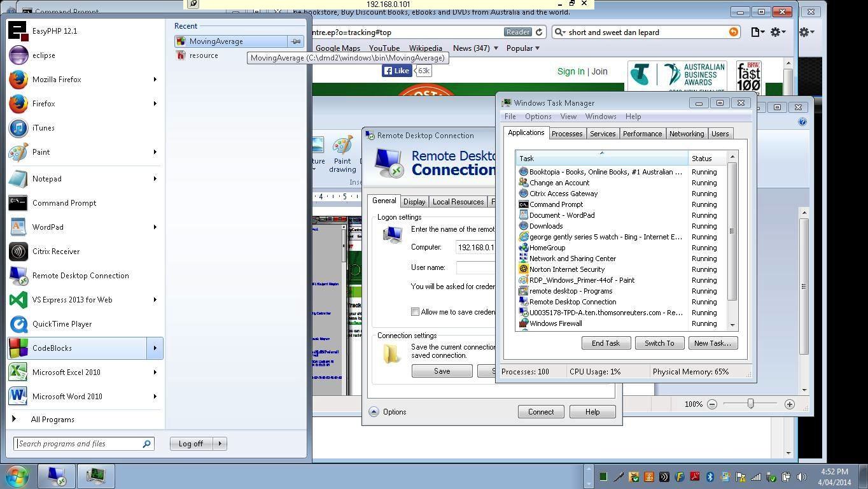Reload page with Safari refresh icon
The width and height of the screenshot is (868, 489).
click(539, 32)
